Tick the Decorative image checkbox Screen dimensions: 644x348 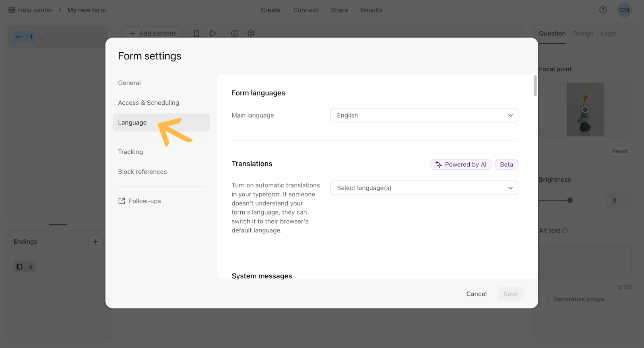pos(543,299)
